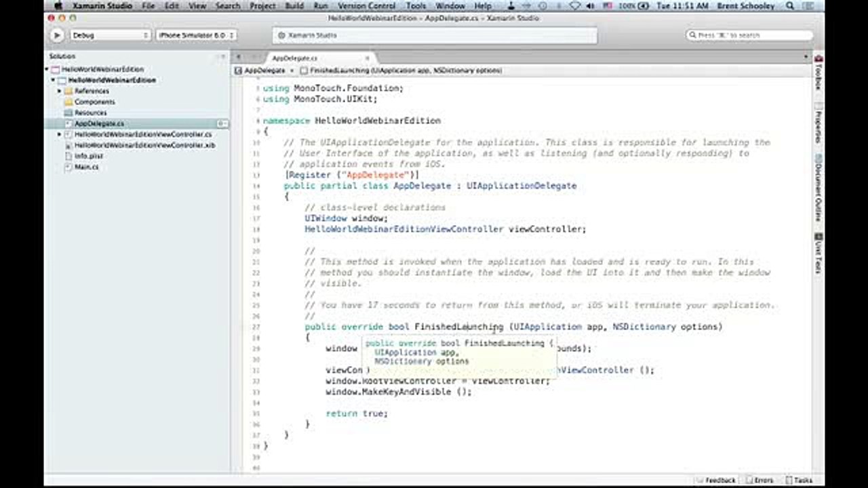The height and width of the screenshot is (488, 868).
Task: Open the File menu
Action: (x=149, y=5)
